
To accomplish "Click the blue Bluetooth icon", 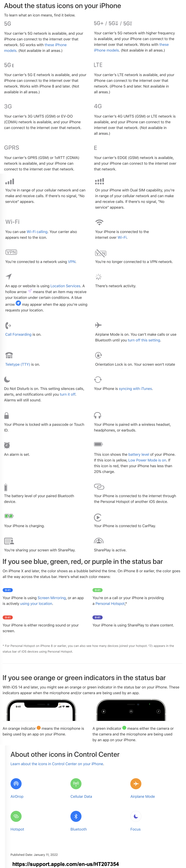I will pyautogui.click(x=76, y=816).
